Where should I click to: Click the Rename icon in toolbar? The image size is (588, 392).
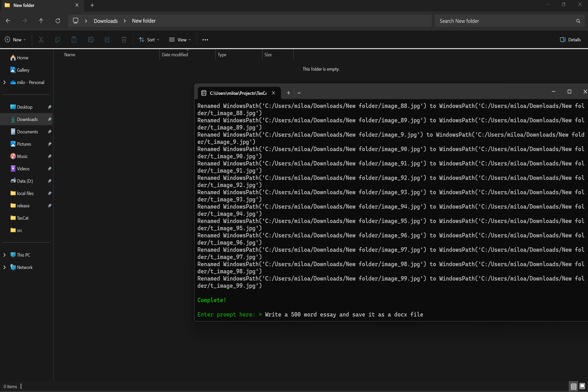pyautogui.click(x=91, y=39)
